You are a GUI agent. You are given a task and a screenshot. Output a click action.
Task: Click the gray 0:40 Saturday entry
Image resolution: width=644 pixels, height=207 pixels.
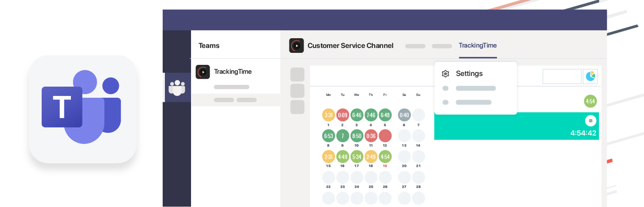(x=404, y=115)
